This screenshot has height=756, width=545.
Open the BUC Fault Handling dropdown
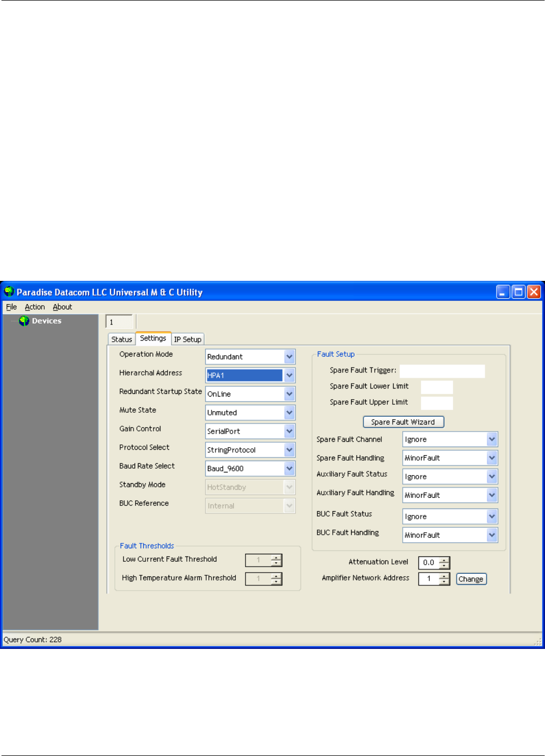[492, 535]
